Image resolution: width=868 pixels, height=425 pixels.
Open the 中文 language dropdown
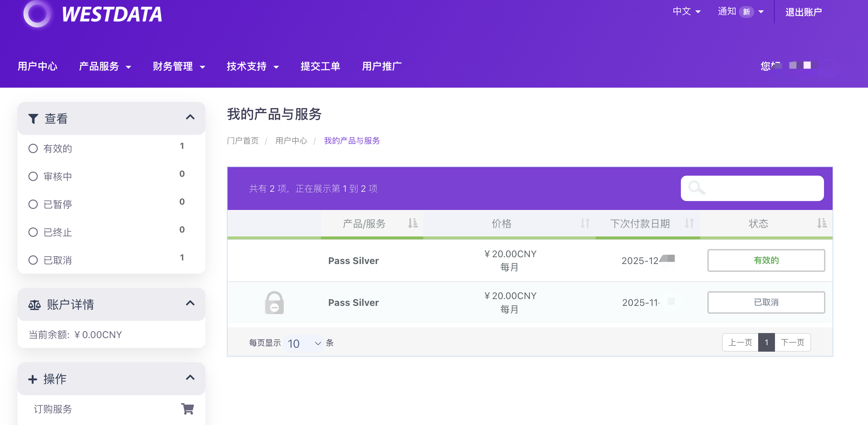pos(687,12)
